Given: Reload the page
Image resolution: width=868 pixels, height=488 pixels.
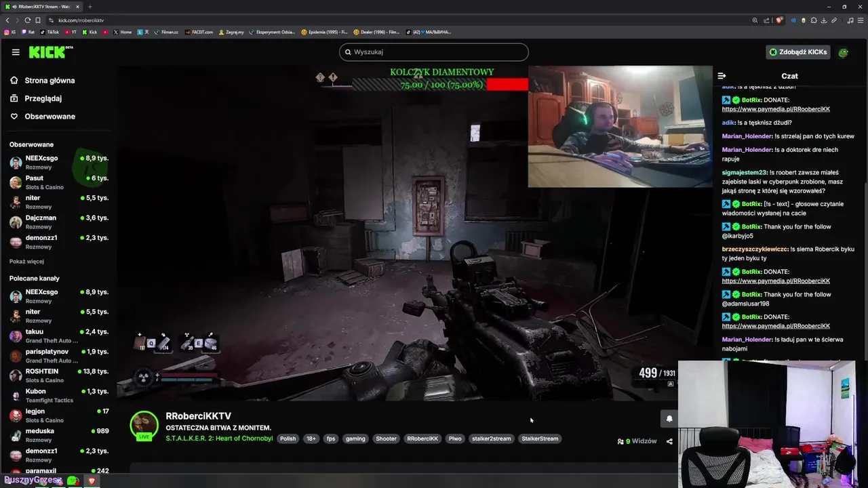Looking at the screenshot, I should 27,20.
